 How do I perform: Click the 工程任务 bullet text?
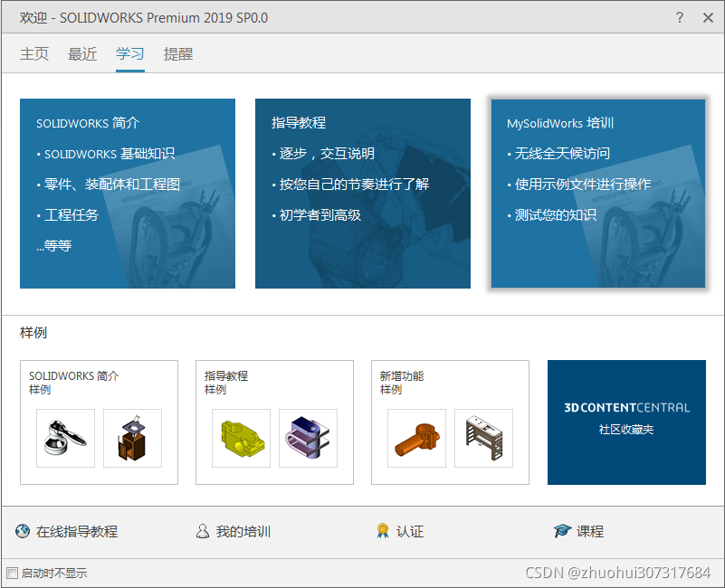click(x=72, y=215)
